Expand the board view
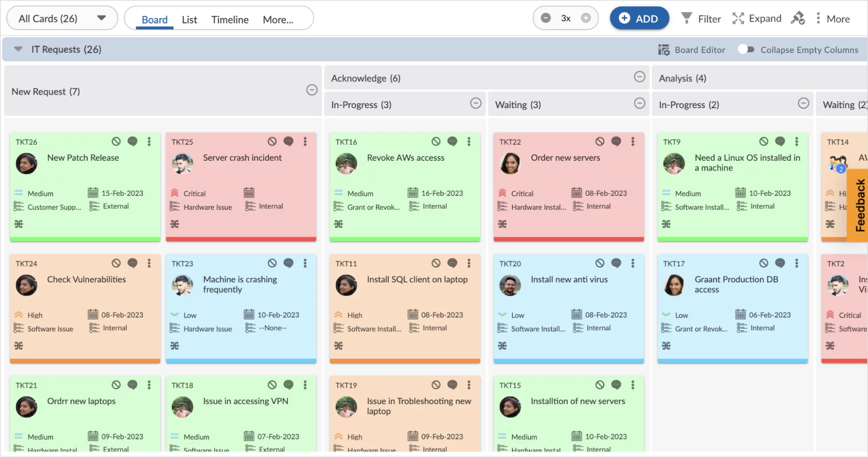This screenshot has height=457, width=868. coord(756,18)
